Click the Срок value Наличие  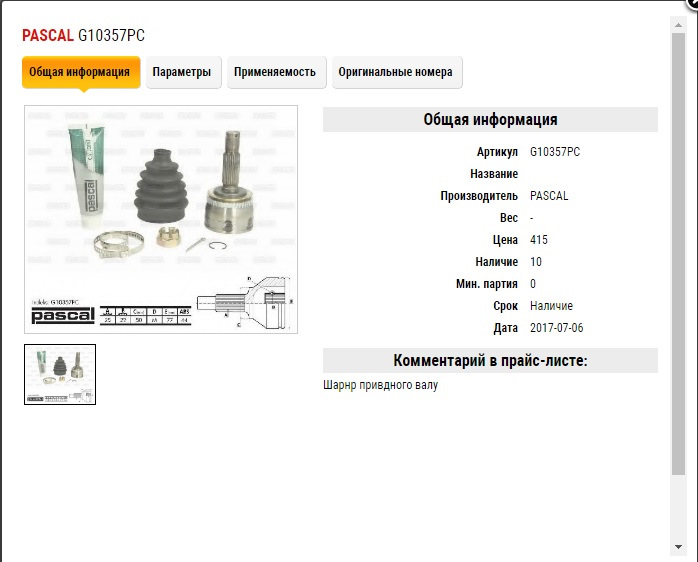551,306
